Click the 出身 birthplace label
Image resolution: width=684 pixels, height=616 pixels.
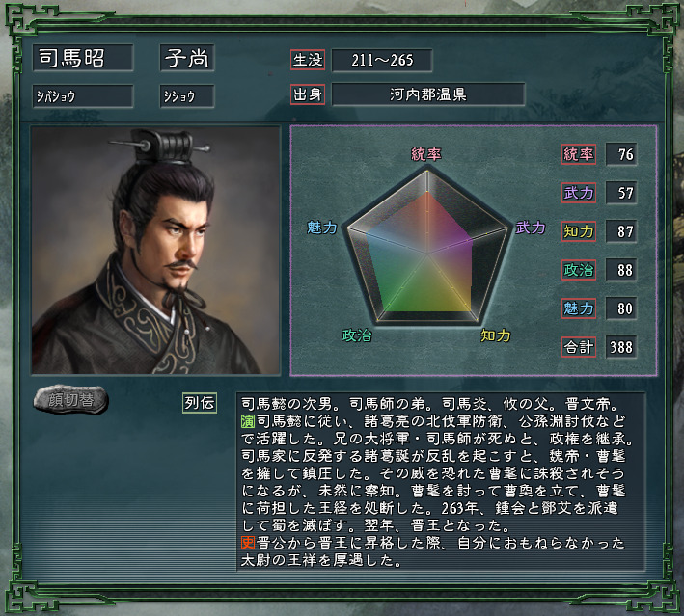tap(308, 94)
